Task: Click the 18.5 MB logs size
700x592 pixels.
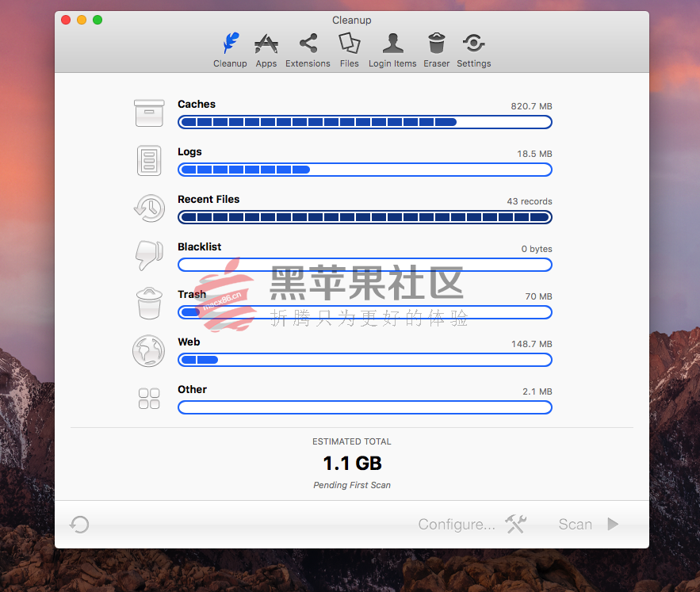Action: [x=534, y=154]
